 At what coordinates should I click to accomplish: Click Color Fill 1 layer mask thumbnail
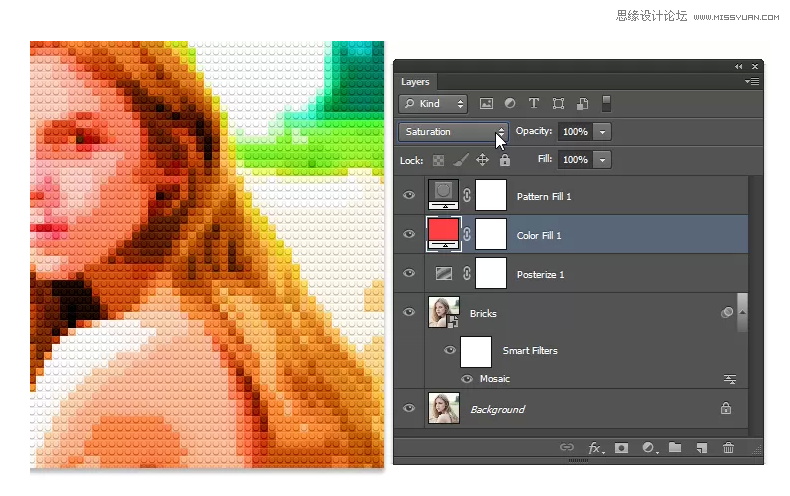(x=491, y=234)
